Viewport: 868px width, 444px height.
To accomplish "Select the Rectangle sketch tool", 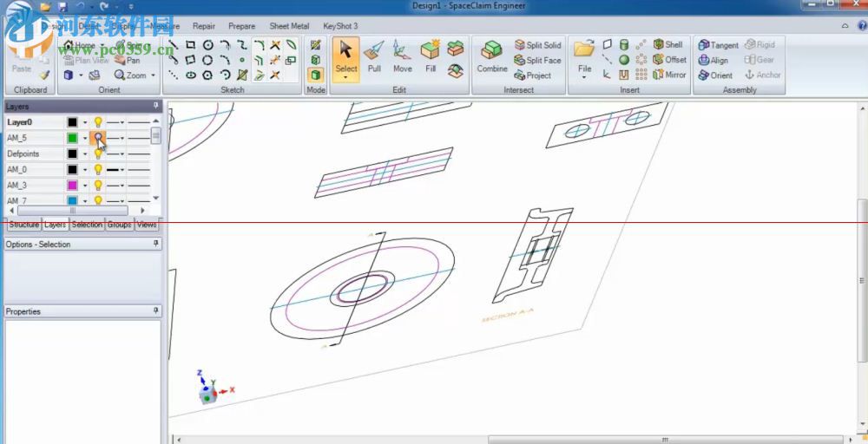I will 190,45.
